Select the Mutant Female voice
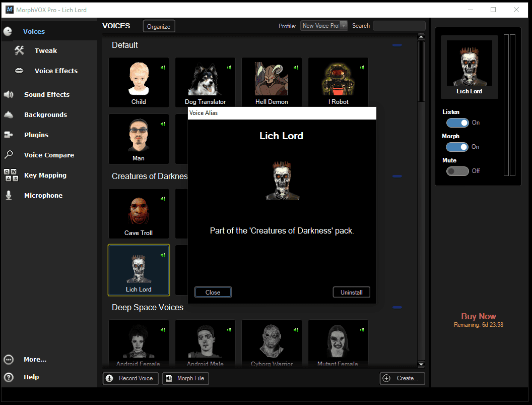Viewport: 532px width, 405px height. (x=338, y=343)
